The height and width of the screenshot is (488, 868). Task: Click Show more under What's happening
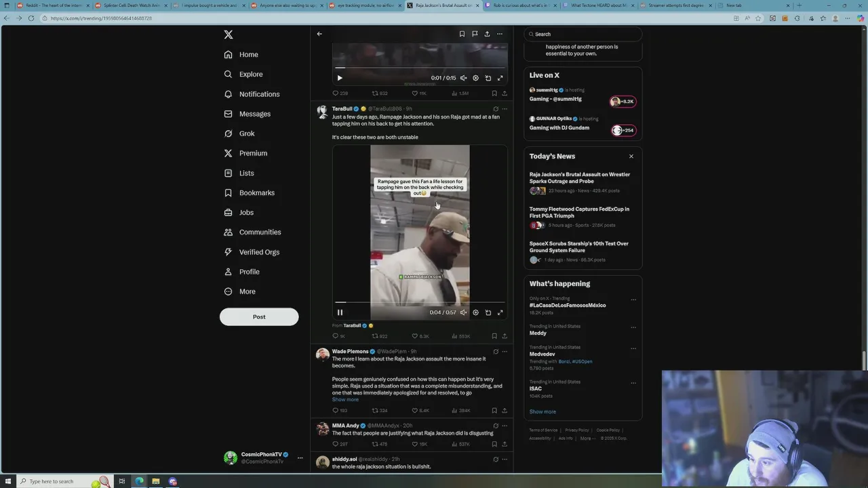542,411
